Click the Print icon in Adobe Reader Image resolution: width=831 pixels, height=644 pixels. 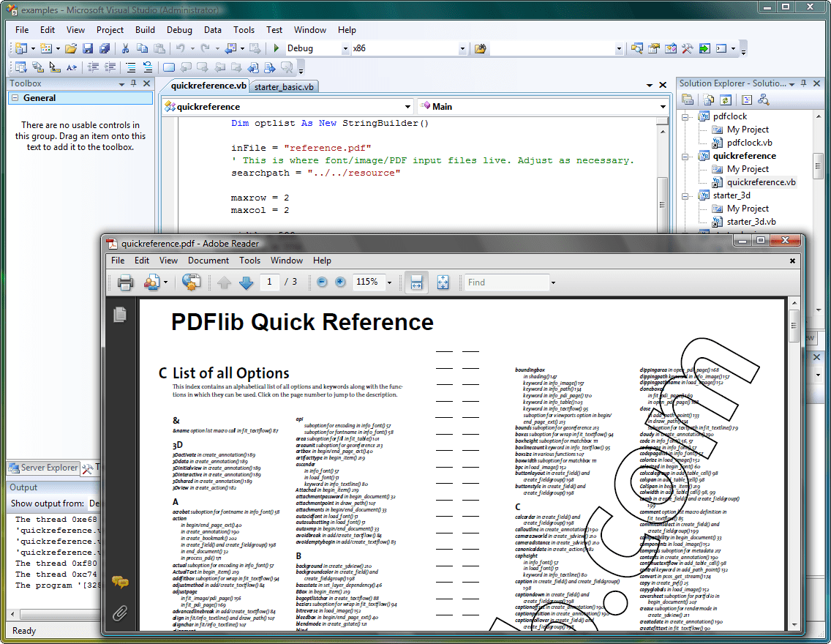(x=125, y=282)
